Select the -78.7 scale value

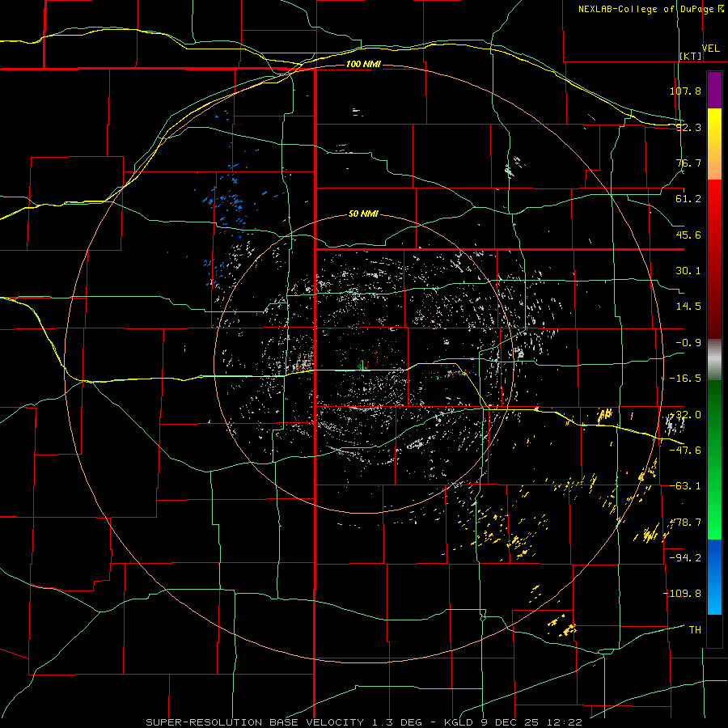tap(685, 523)
